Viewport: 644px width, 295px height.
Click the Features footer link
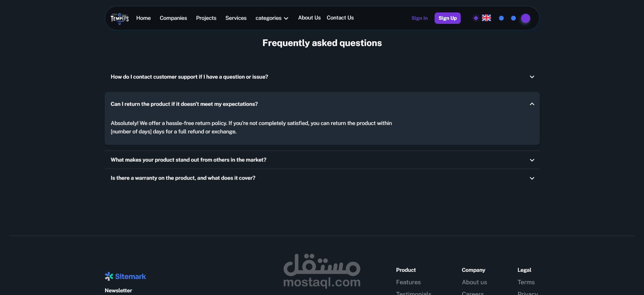pos(408,282)
